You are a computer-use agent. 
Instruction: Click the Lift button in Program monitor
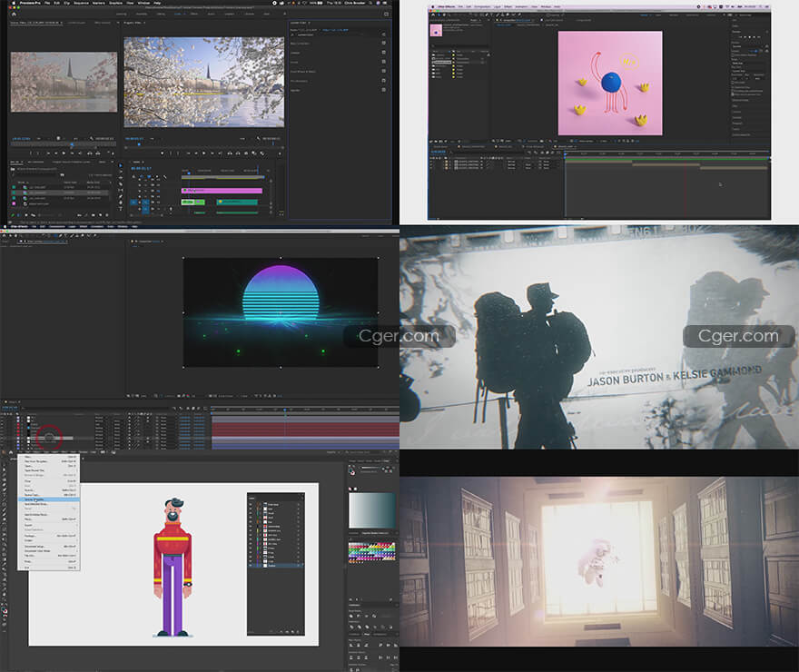230,153
